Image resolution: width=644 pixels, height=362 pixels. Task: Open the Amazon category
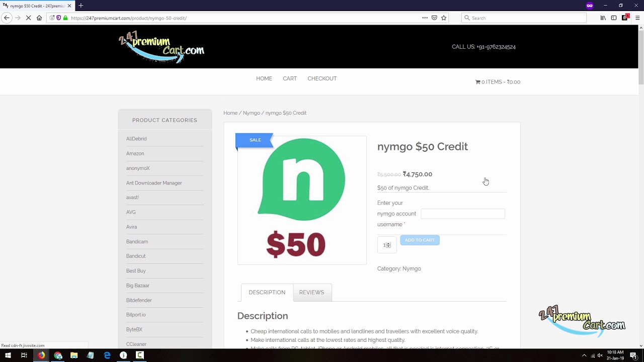pyautogui.click(x=135, y=153)
